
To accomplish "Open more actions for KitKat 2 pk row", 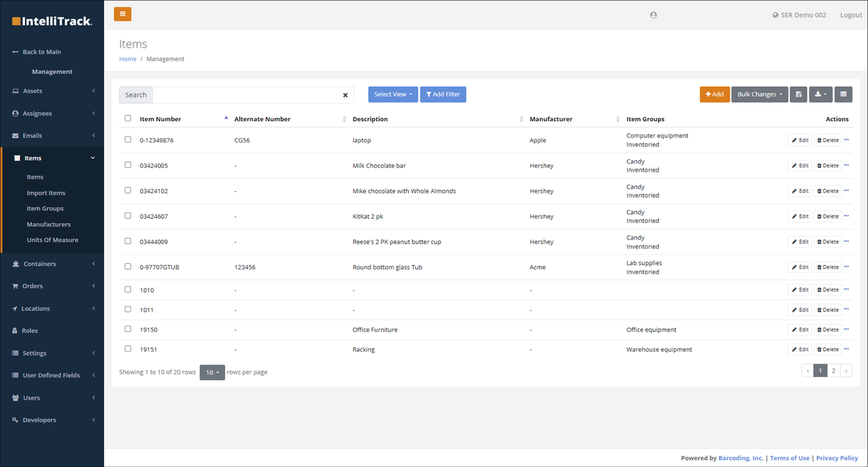I will 846,216.
